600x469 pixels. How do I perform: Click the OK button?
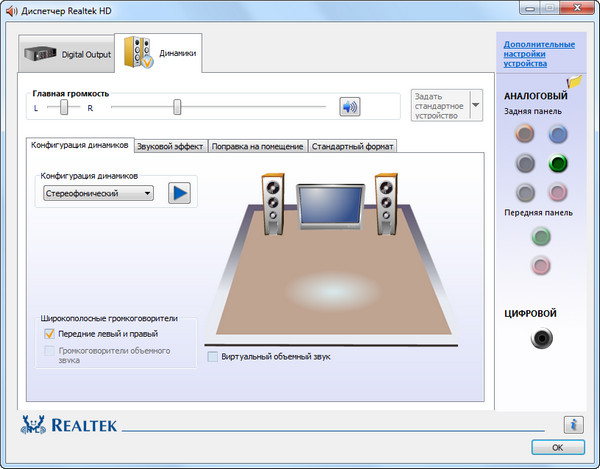pos(557,447)
